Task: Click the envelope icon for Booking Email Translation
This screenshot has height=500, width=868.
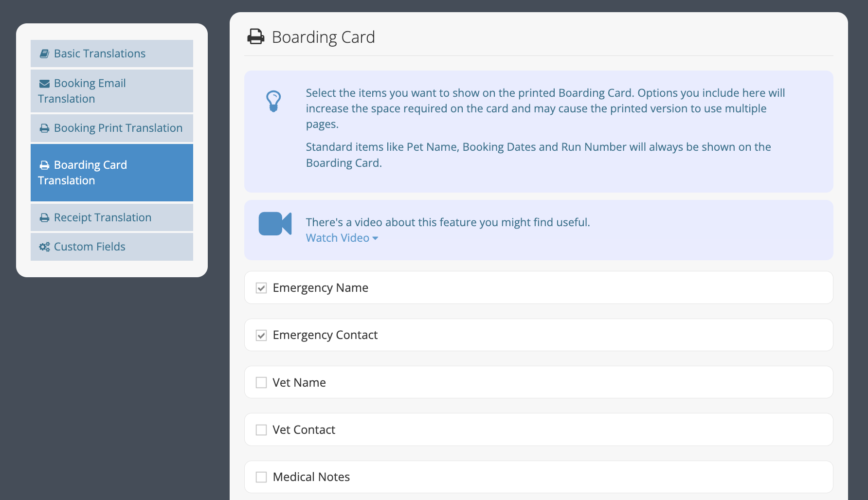Action: point(44,84)
